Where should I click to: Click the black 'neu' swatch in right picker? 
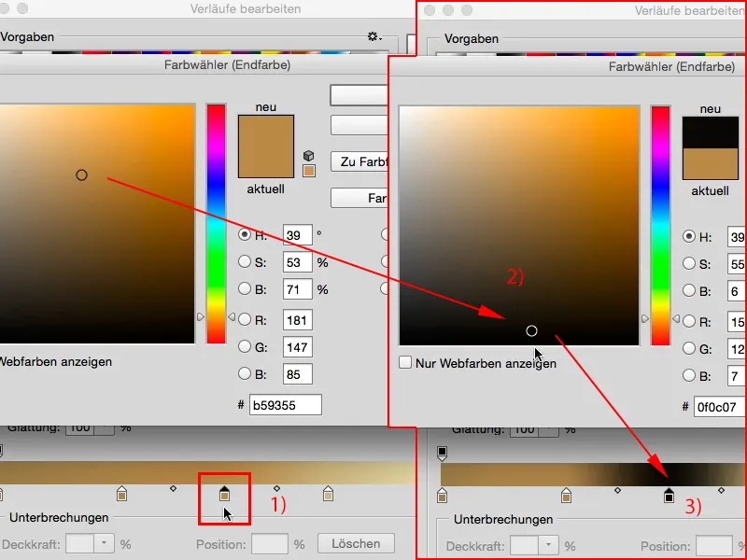(x=711, y=133)
